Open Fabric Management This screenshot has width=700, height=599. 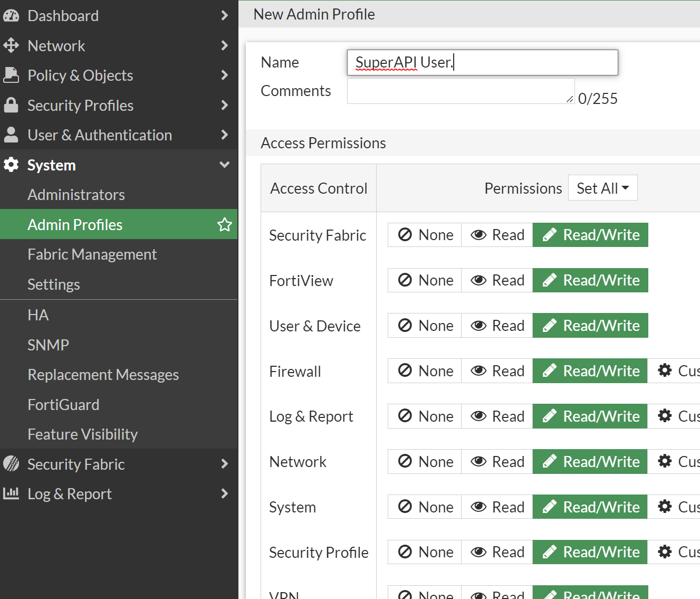[92, 254]
